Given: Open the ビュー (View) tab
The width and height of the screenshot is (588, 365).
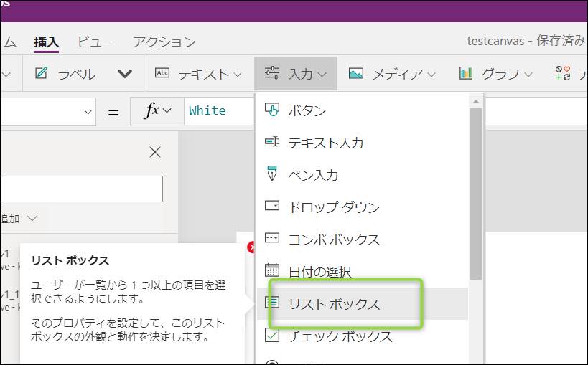Looking at the screenshot, I should click(95, 42).
